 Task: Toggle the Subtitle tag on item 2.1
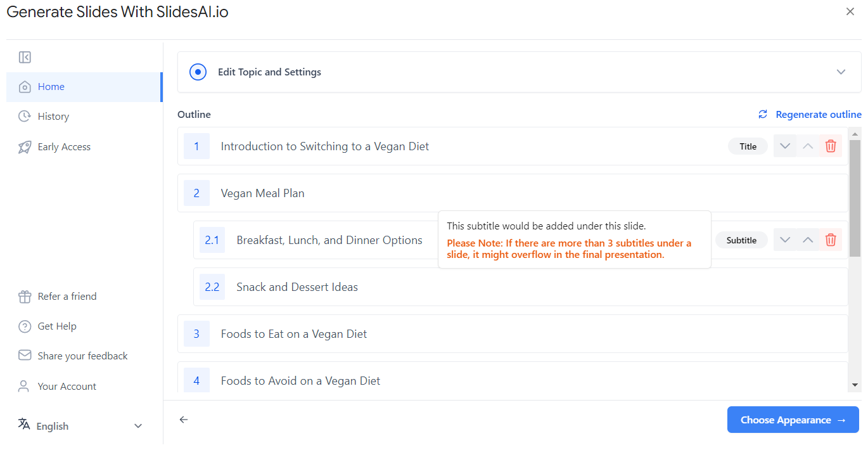[x=741, y=240]
